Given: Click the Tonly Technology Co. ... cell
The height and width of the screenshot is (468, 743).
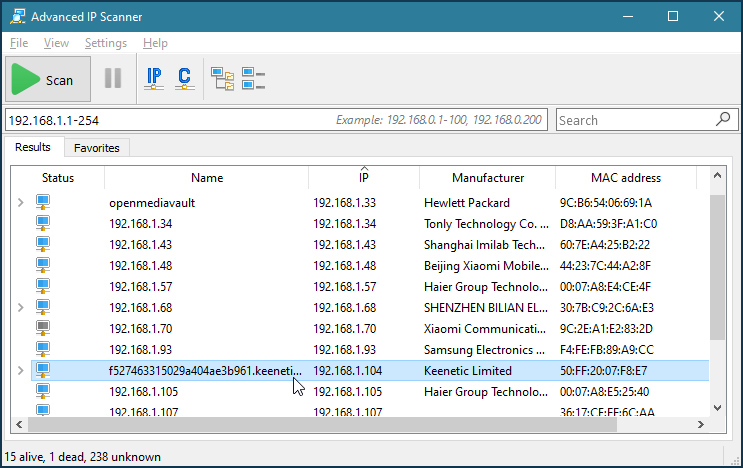Looking at the screenshot, I should point(486,224).
